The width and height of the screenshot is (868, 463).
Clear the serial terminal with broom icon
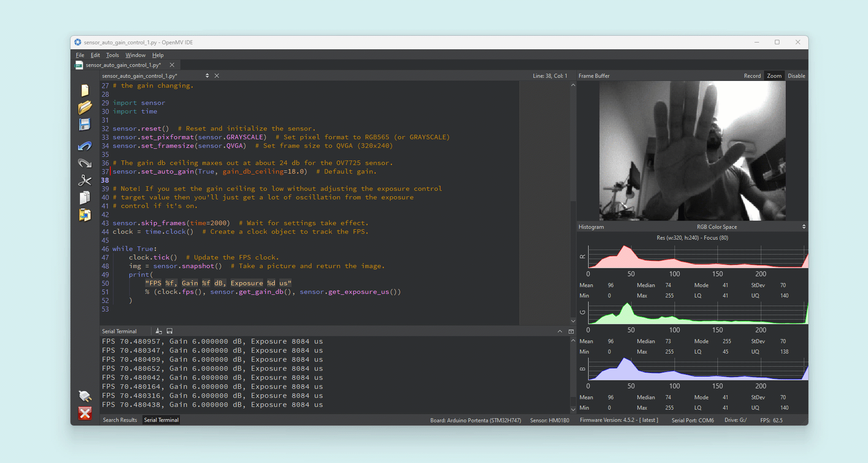point(159,331)
